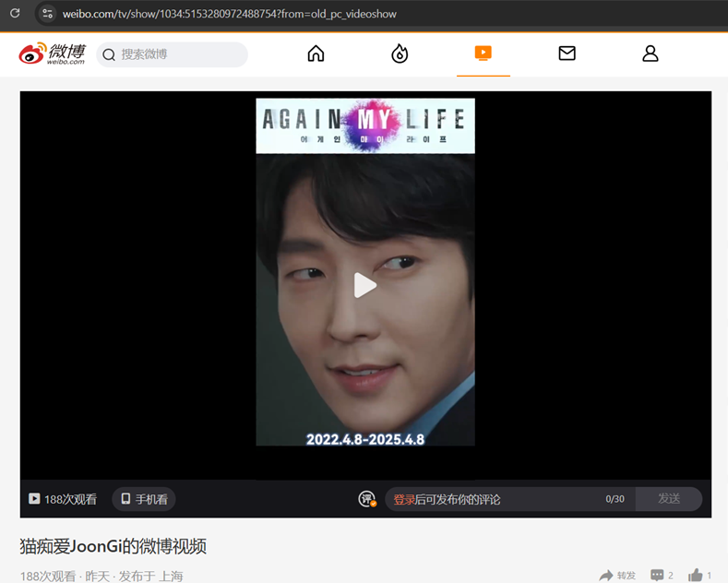Click the 发布于 上海 location text
Viewport: 728px width, 583px height.
click(151, 576)
